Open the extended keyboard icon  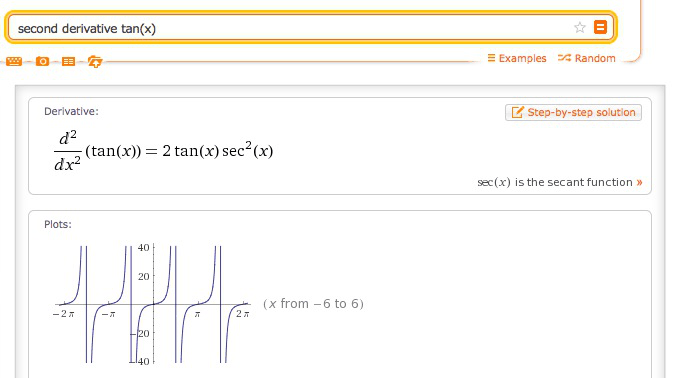click(x=14, y=61)
